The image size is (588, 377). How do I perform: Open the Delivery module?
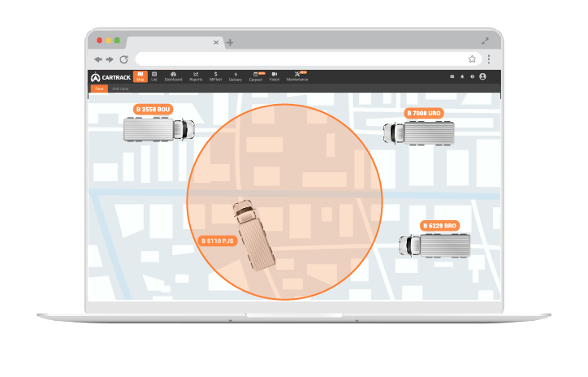(236, 76)
